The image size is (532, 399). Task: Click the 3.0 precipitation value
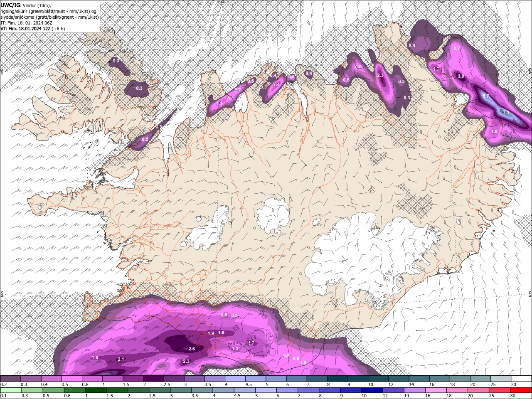[461, 76]
